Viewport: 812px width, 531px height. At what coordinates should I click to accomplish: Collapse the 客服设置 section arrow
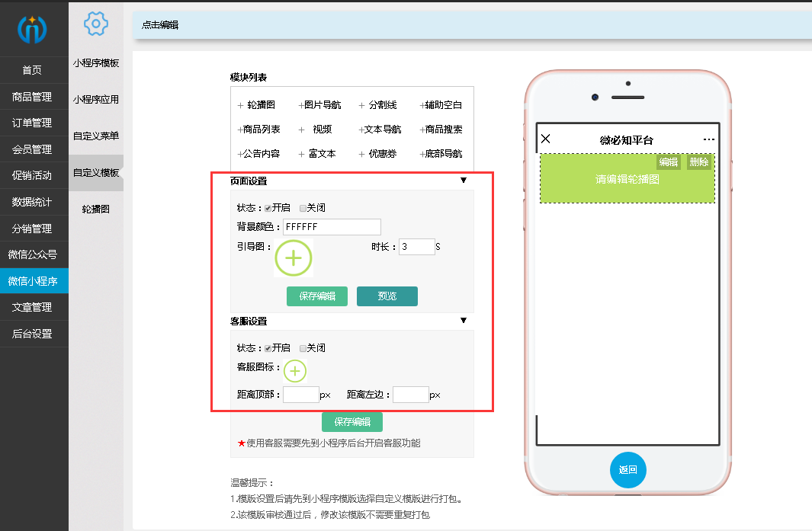pyautogui.click(x=463, y=321)
